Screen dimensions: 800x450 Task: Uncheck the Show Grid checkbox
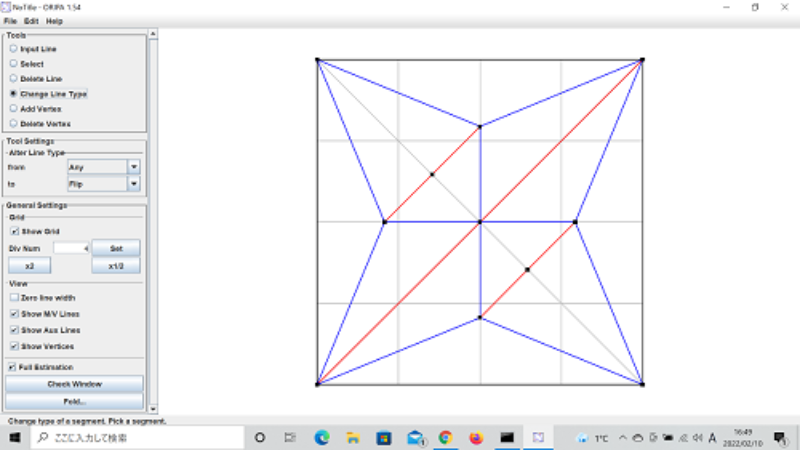coord(14,231)
